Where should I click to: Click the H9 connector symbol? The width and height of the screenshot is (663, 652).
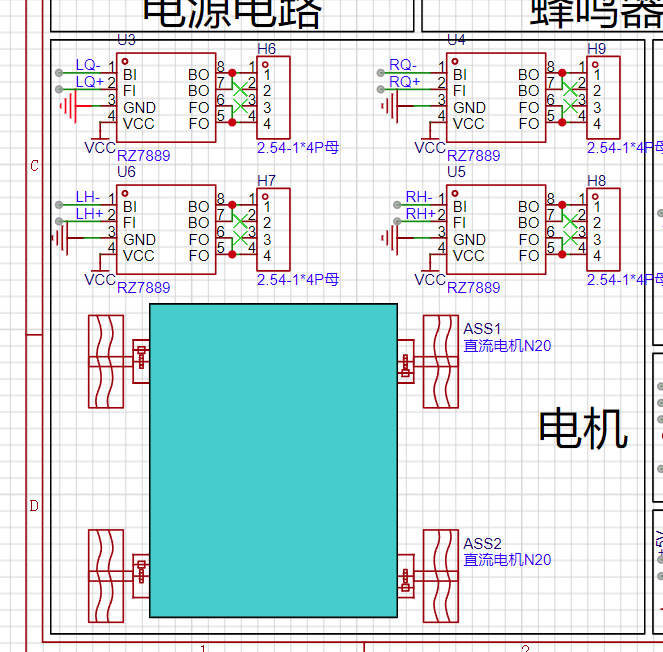point(603,98)
